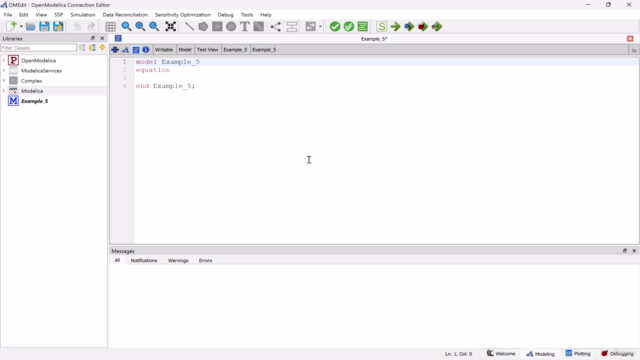640x360 pixels.
Task: Open the SSP menu
Action: [x=58, y=15]
